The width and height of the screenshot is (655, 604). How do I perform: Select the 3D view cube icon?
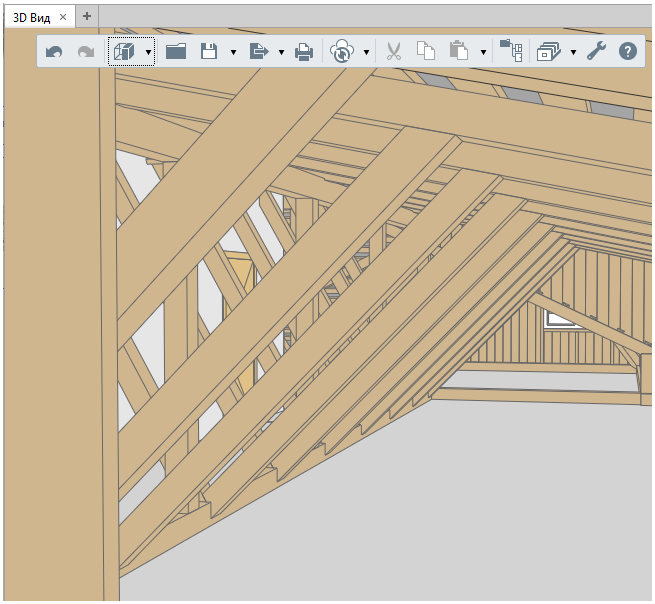[124, 52]
